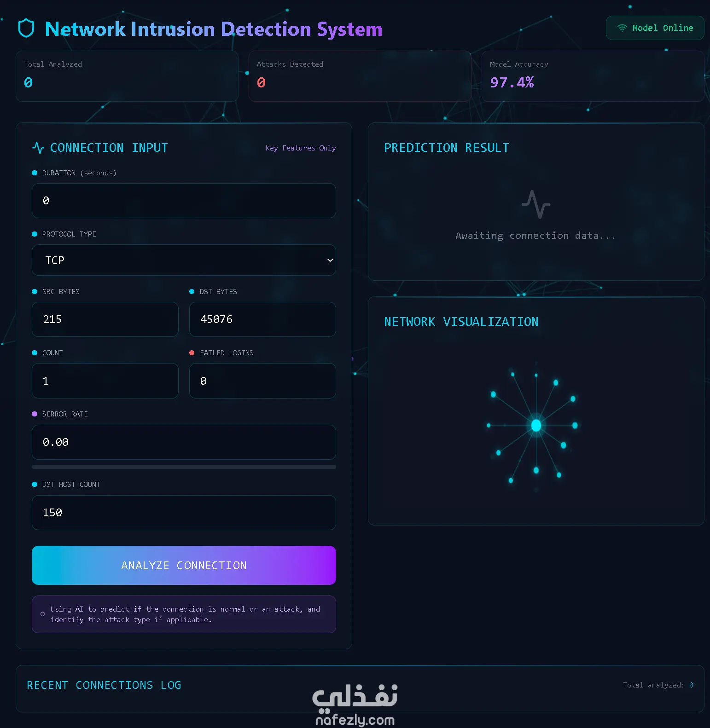The image size is (710, 728).
Task: Click the info icon in AI description box
Action: pyautogui.click(x=43, y=614)
